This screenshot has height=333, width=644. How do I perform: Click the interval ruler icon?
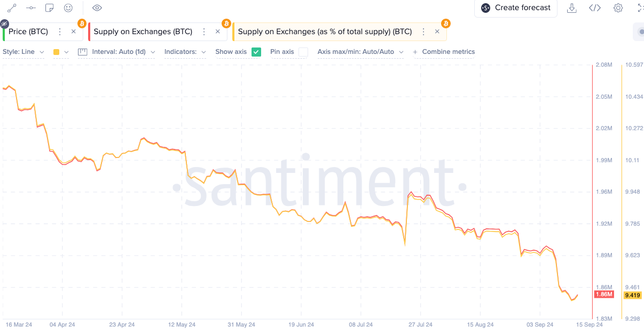pyautogui.click(x=82, y=52)
